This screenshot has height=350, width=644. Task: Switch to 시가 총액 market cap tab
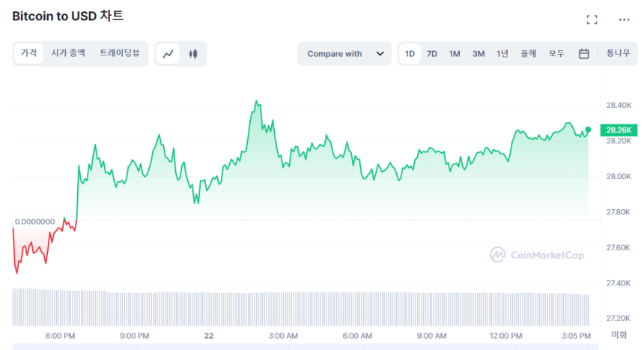coord(68,54)
